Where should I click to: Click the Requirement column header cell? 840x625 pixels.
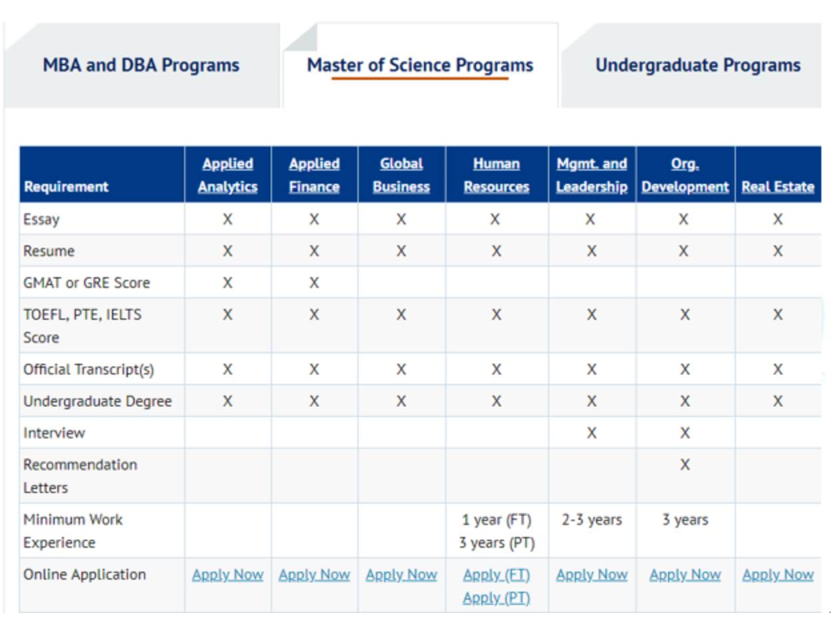pyautogui.click(x=66, y=187)
